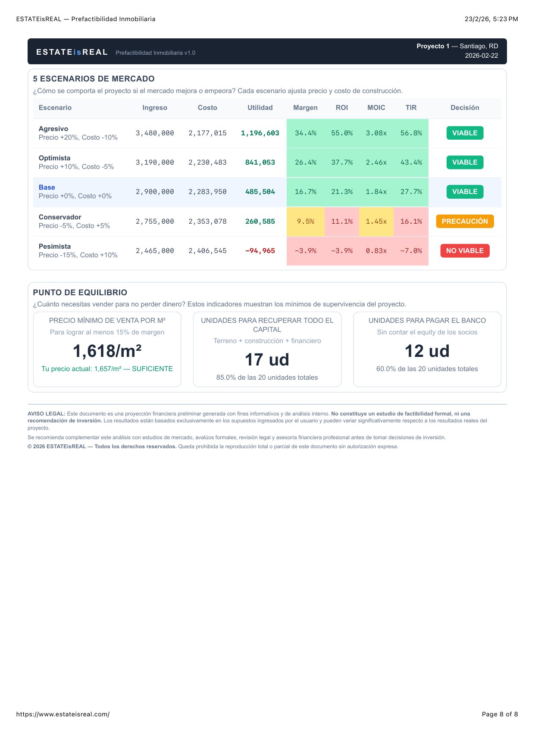Click the VIABLE badge in the Agresivo row
The width and height of the screenshot is (535, 756).
pyautogui.click(x=464, y=133)
